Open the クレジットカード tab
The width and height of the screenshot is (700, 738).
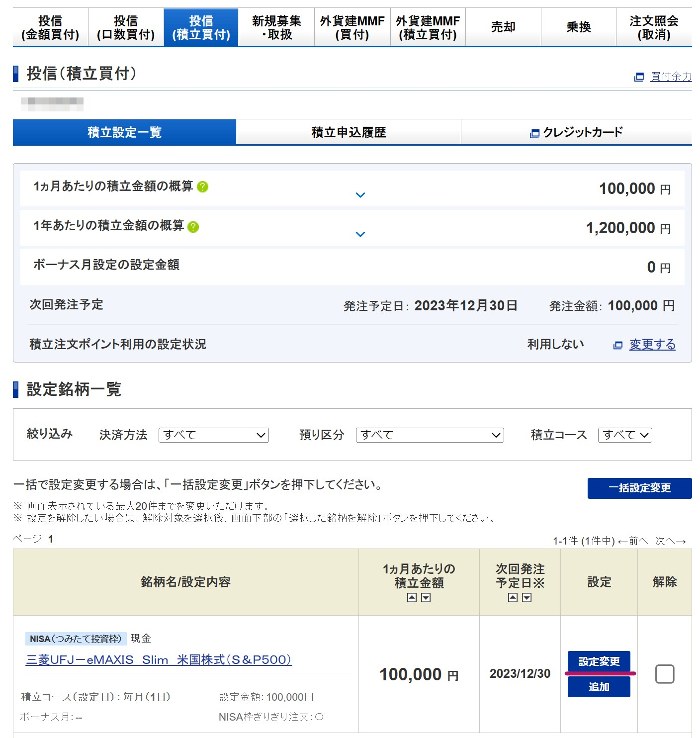[x=576, y=132]
